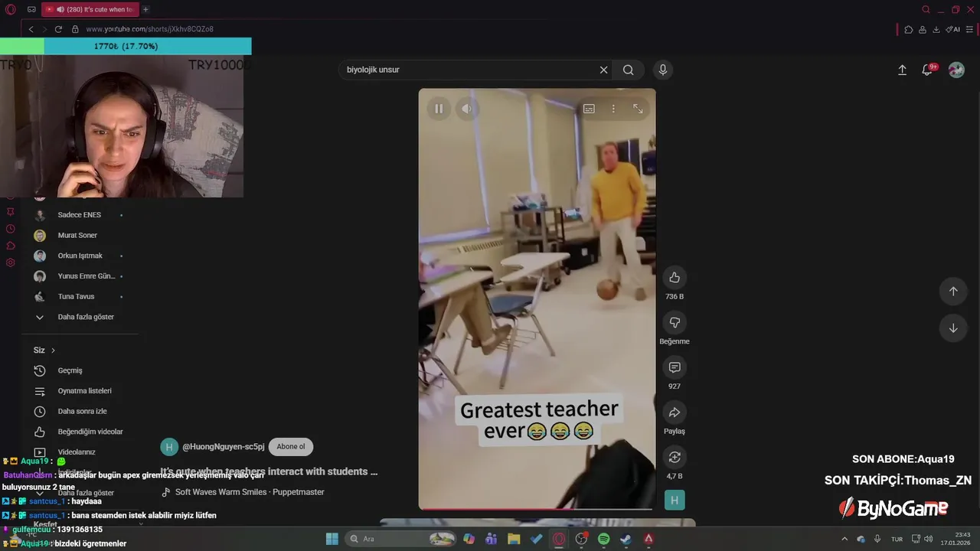Open taskbar volume control

(928, 539)
